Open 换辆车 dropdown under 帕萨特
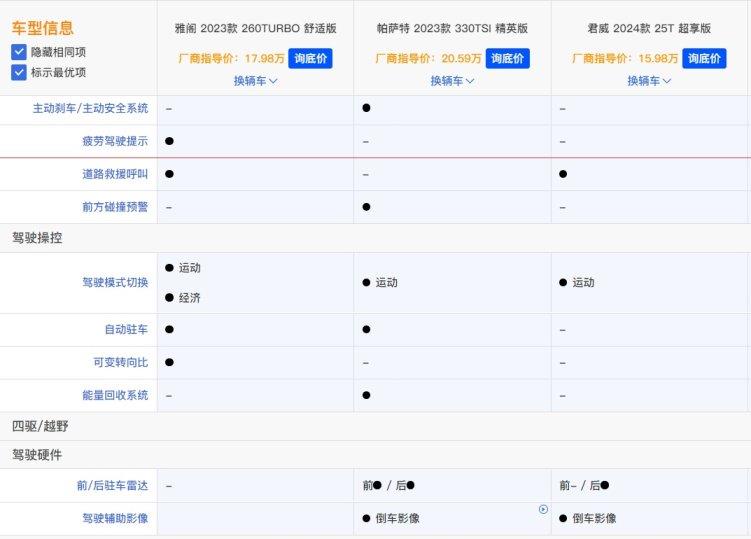Screen dimensions: 751x539 (x=452, y=81)
